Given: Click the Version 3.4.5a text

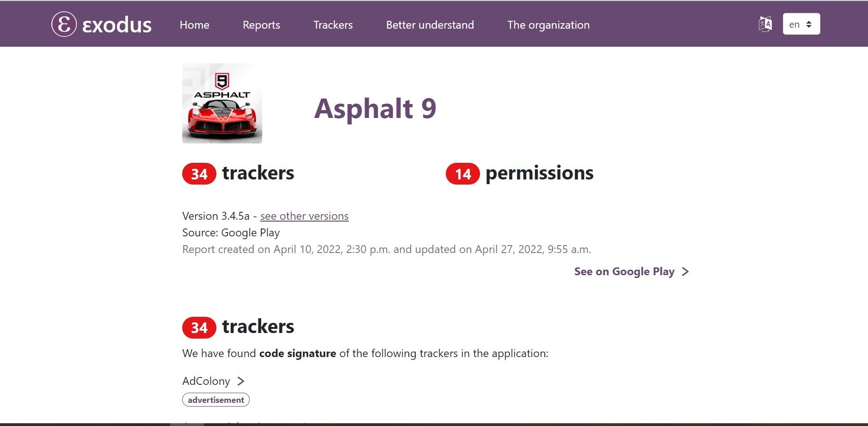Looking at the screenshot, I should (x=215, y=216).
